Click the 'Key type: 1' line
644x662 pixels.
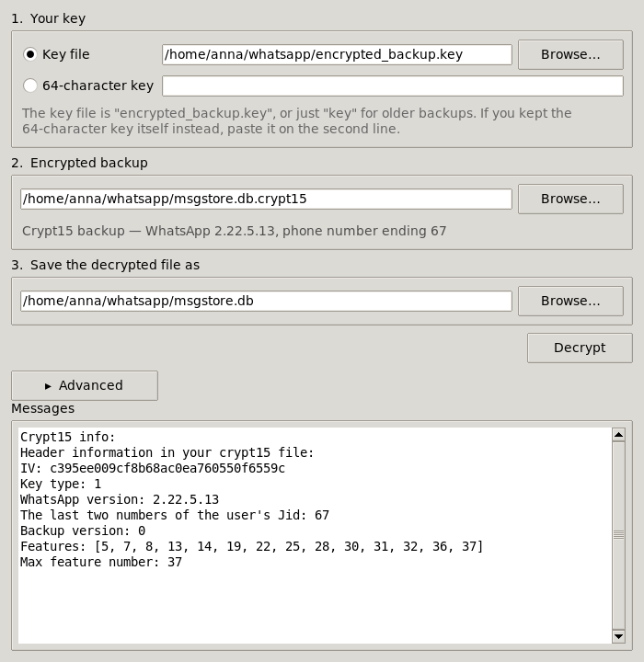[x=61, y=484]
